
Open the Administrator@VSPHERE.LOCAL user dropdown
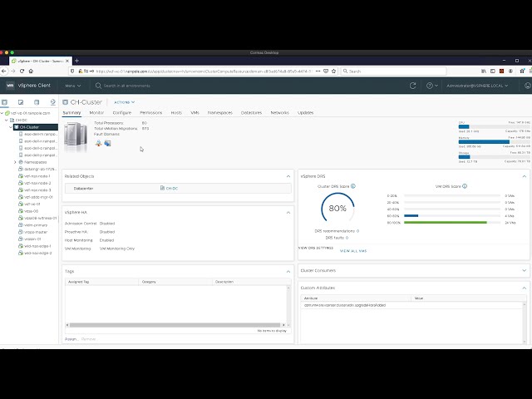point(477,86)
